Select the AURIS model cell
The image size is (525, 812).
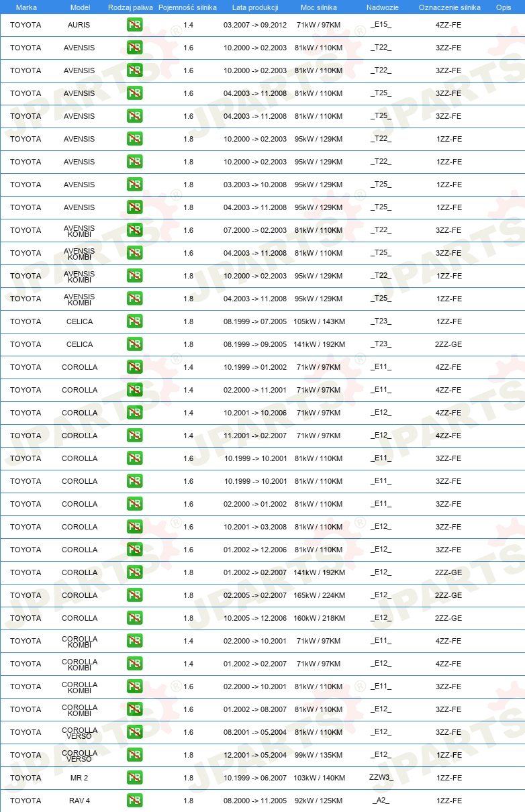(x=79, y=25)
